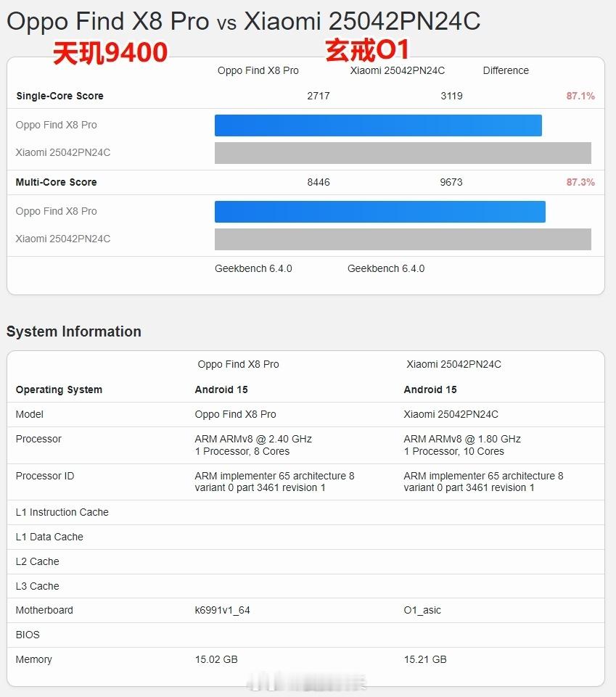
Task: Click the 'L3 Cache' row label
Action: [37, 586]
